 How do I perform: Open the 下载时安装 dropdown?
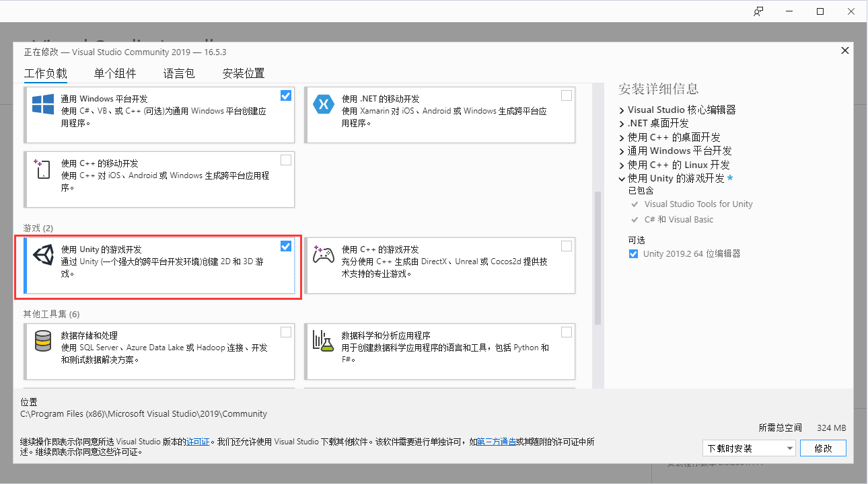(x=749, y=448)
